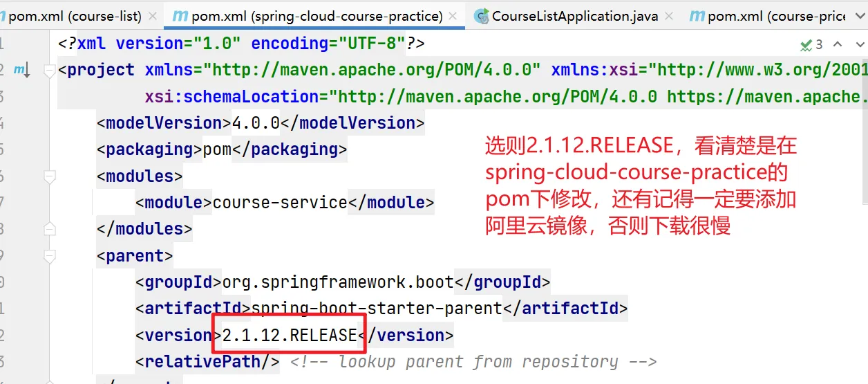Click the lookup parent from repository comment
Screen dimensions: 868x384
(473, 362)
